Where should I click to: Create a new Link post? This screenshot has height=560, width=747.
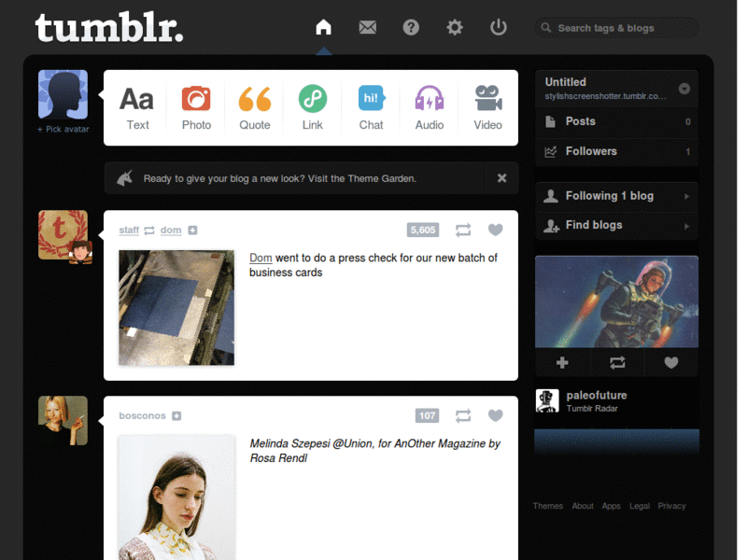pos(313,107)
